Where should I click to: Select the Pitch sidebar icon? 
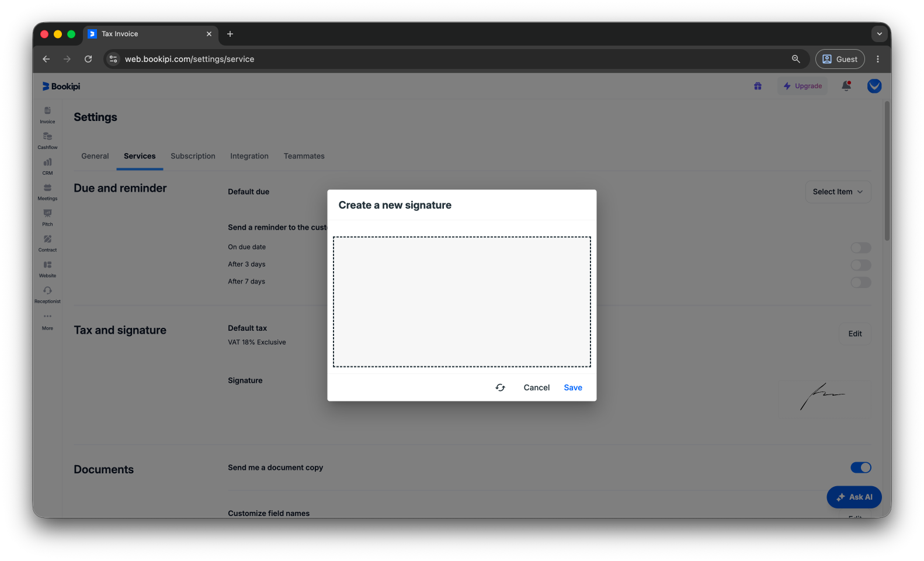(47, 218)
